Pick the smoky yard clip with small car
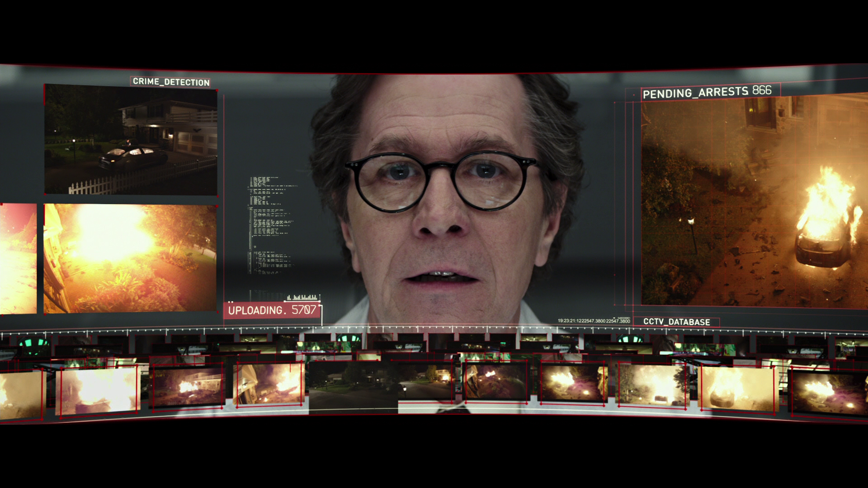This screenshot has width=868, height=488. 652,385
